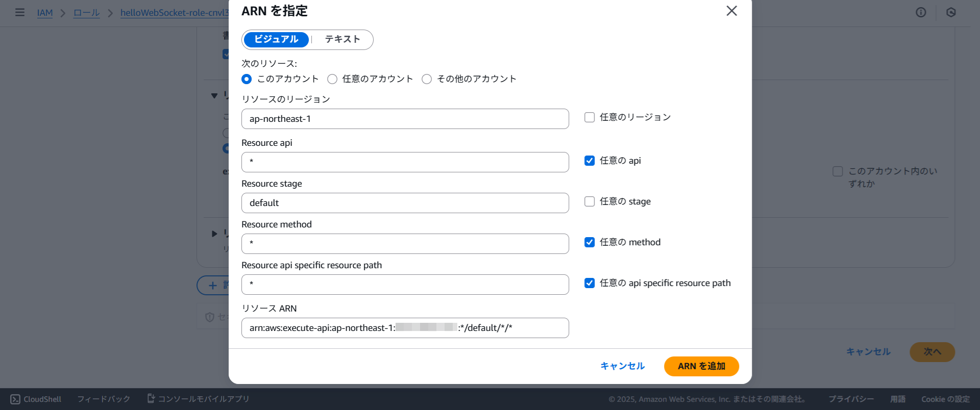Open コンソールモバイルアプリ link in footer

pyautogui.click(x=199, y=399)
